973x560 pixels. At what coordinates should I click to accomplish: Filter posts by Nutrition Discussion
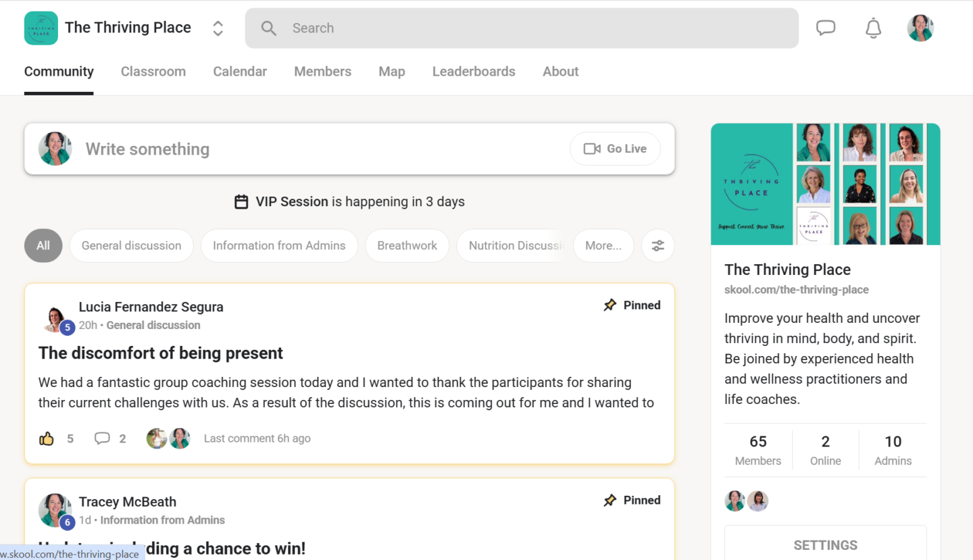(x=512, y=246)
